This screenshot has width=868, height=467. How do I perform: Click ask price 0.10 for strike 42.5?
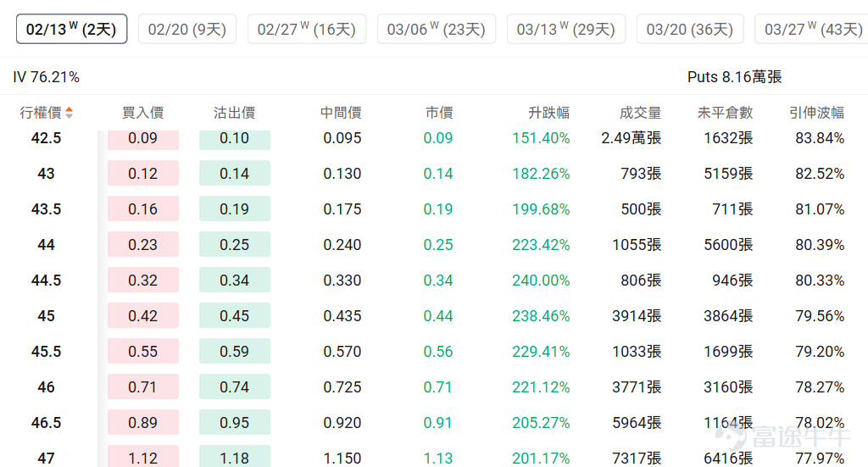235,138
